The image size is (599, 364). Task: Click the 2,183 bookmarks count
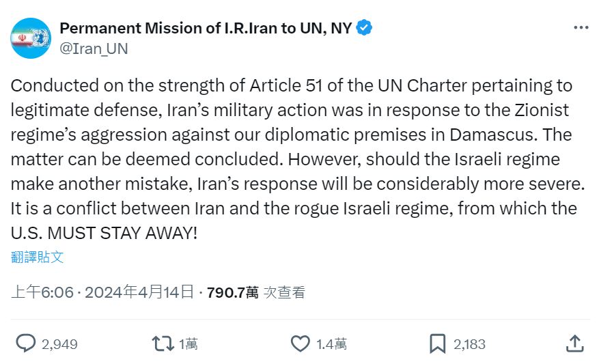469,344
